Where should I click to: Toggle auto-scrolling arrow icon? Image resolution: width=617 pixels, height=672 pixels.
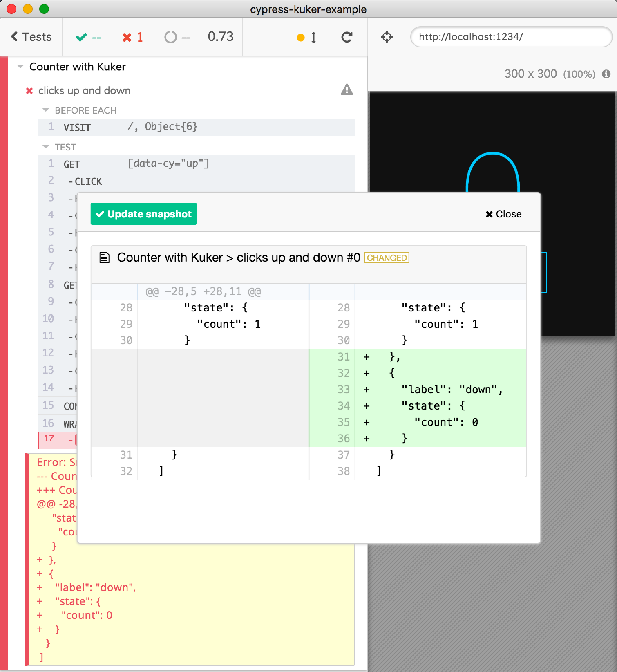tap(313, 38)
